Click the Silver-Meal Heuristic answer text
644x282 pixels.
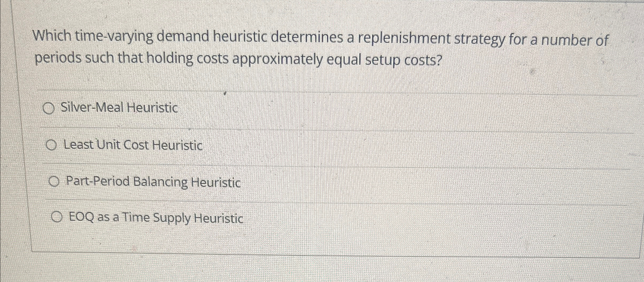click(118, 108)
